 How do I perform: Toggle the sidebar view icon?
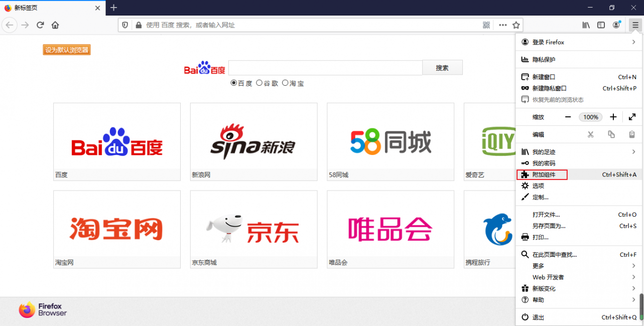[601, 25]
